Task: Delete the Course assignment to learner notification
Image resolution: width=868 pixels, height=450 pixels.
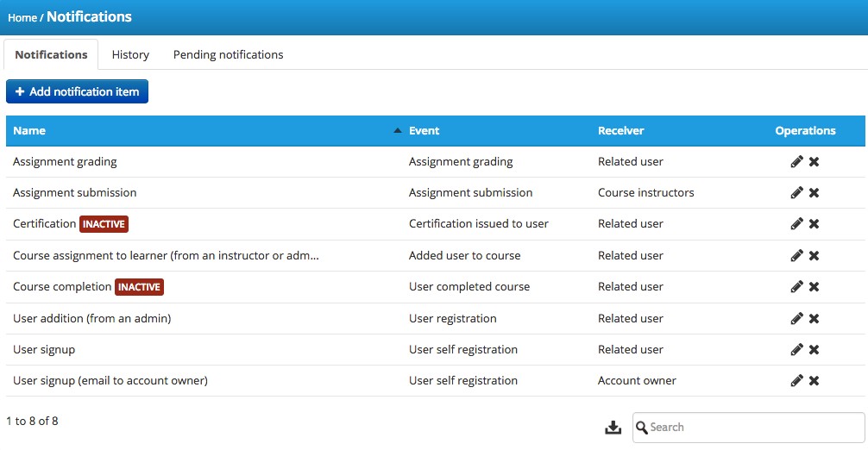Action: coord(814,256)
